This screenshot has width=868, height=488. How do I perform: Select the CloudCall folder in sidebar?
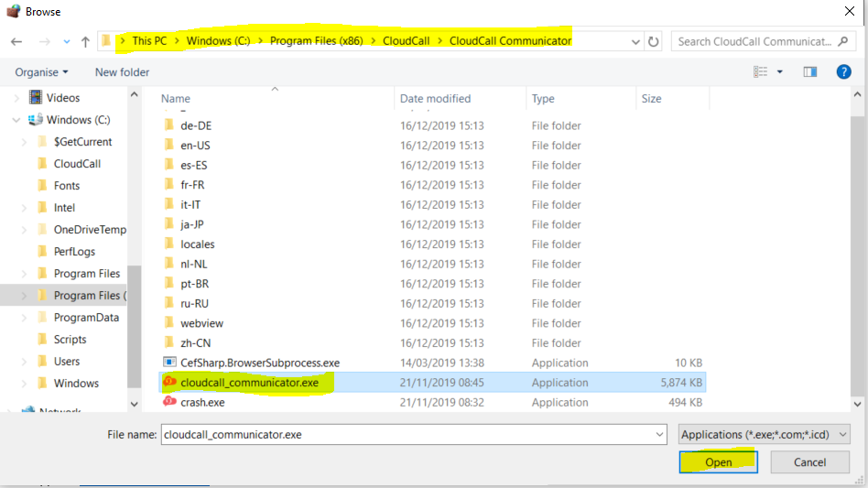pos(77,164)
